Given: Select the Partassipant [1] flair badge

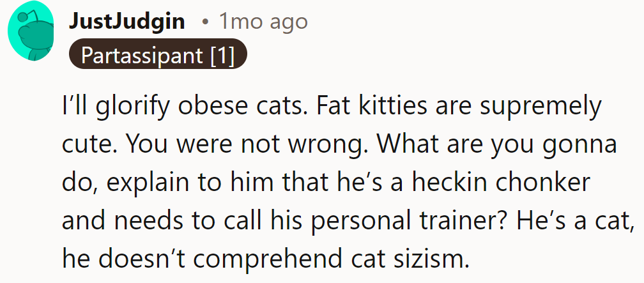Looking at the screenshot, I should coord(157,56).
